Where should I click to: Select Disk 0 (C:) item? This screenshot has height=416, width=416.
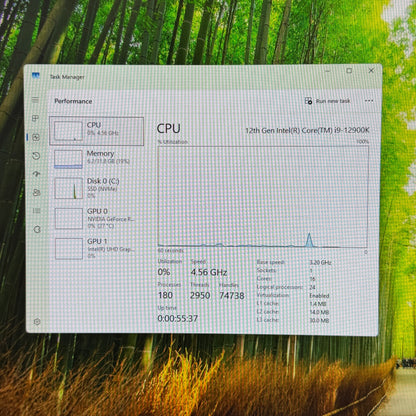pyautogui.click(x=97, y=188)
